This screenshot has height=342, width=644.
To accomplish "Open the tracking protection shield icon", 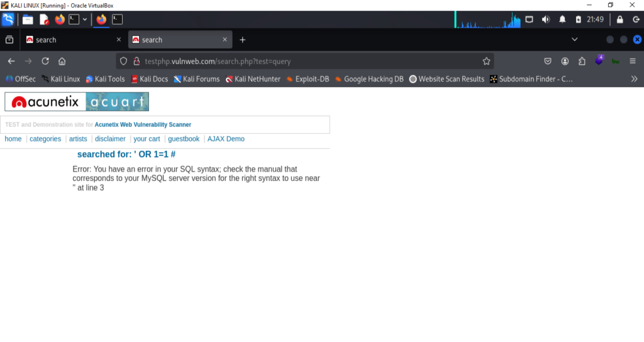I will (123, 61).
